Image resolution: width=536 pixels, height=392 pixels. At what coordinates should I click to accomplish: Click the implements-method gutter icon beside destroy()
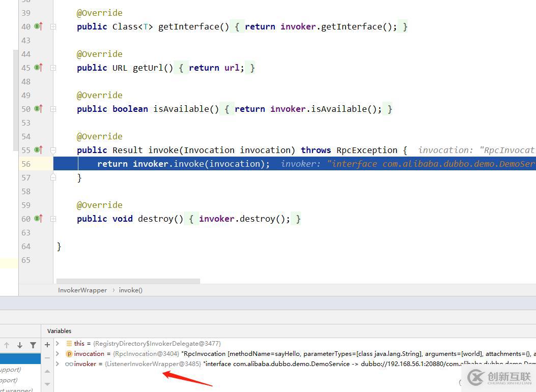38,219
